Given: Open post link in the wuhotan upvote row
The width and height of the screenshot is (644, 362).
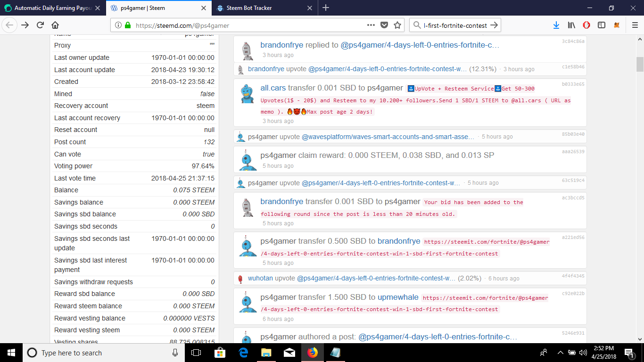Looking at the screenshot, I should point(376,279).
